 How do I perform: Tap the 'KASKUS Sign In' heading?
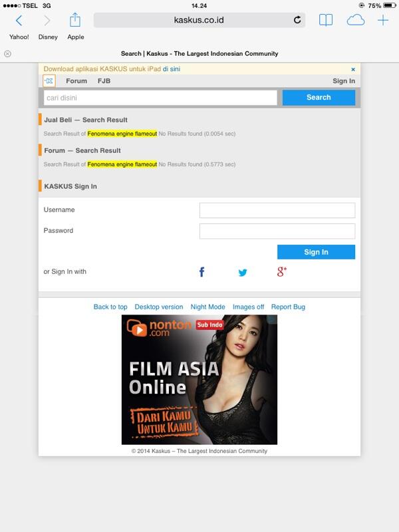pyautogui.click(x=70, y=186)
